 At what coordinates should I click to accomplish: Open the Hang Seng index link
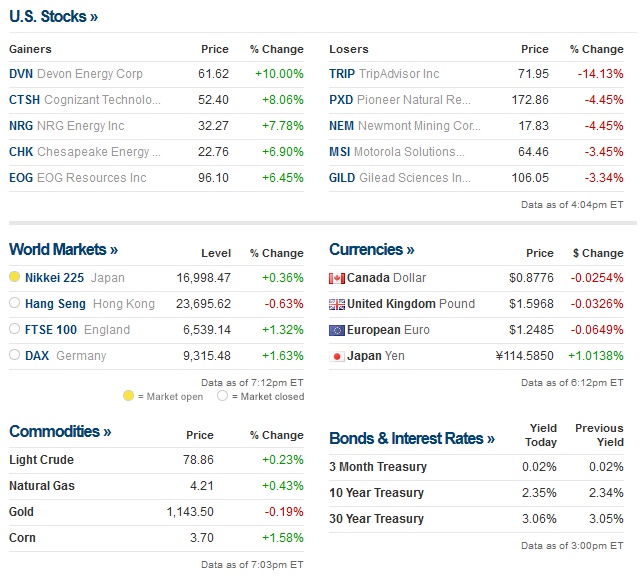point(55,304)
